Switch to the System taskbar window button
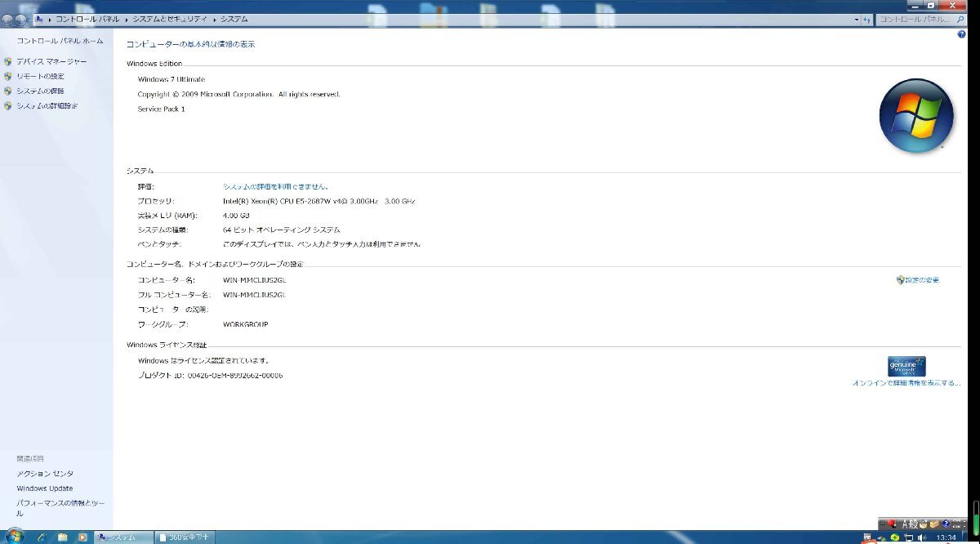This screenshot has height=544, width=980. [124, 537]
